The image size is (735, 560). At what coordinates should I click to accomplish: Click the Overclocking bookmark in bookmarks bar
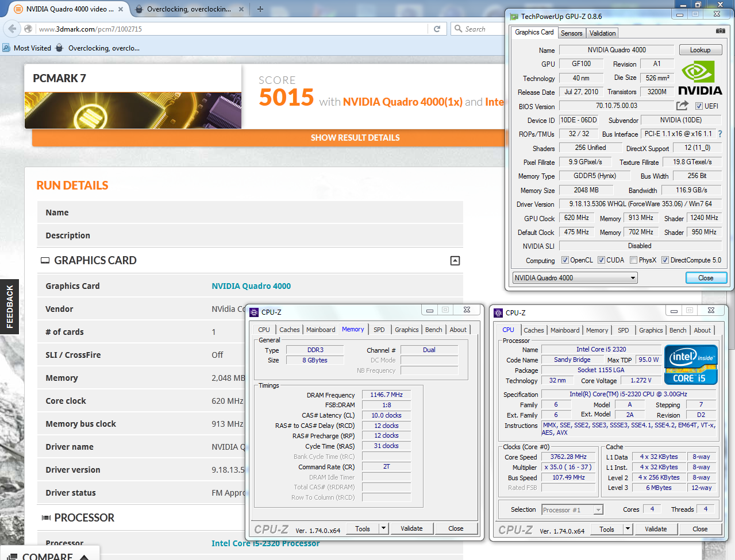[x=98, y=48]
